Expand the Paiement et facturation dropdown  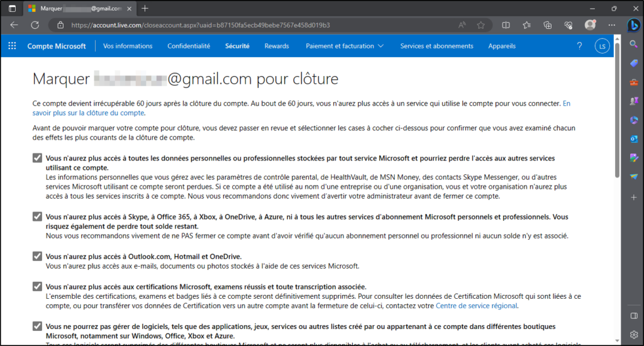[345, 46]
